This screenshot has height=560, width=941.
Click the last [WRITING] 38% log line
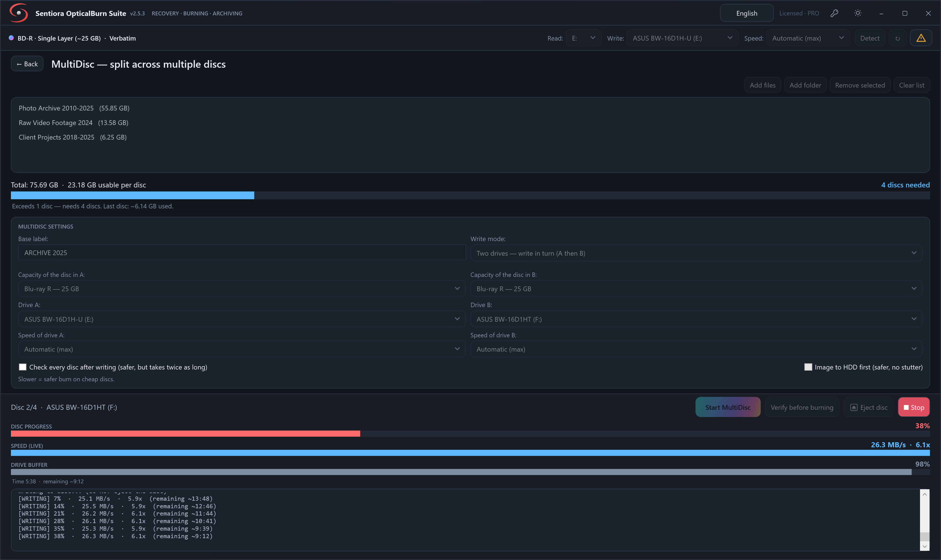click(116, 536)
